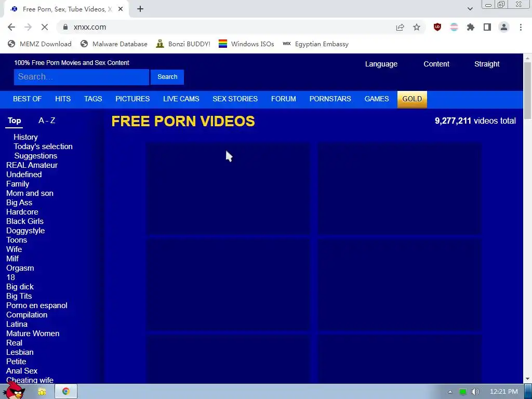532x399 pixels.
Task: Open MEMZ Download bookmark
Action: click(39, 44)
